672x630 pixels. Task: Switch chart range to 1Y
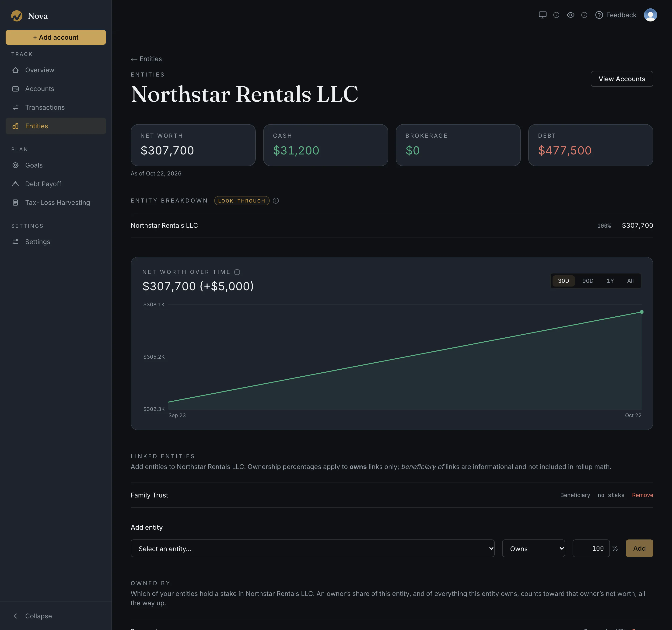click(610, 280)
